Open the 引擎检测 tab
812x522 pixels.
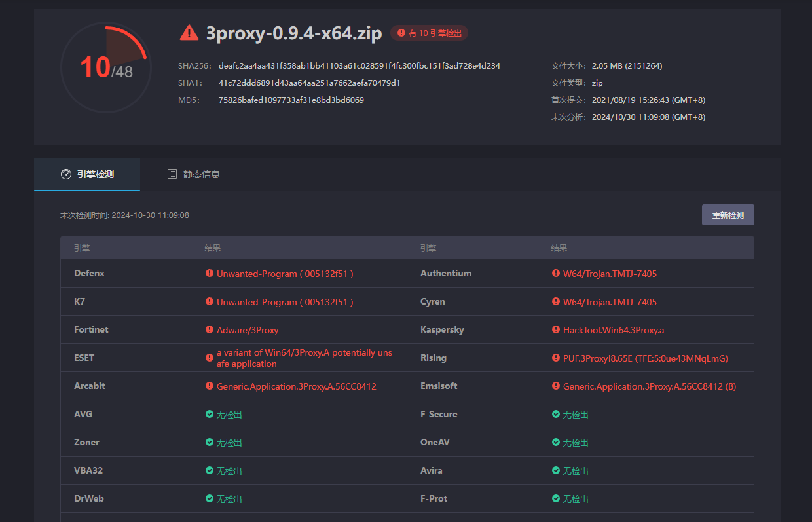coord(87,174)
